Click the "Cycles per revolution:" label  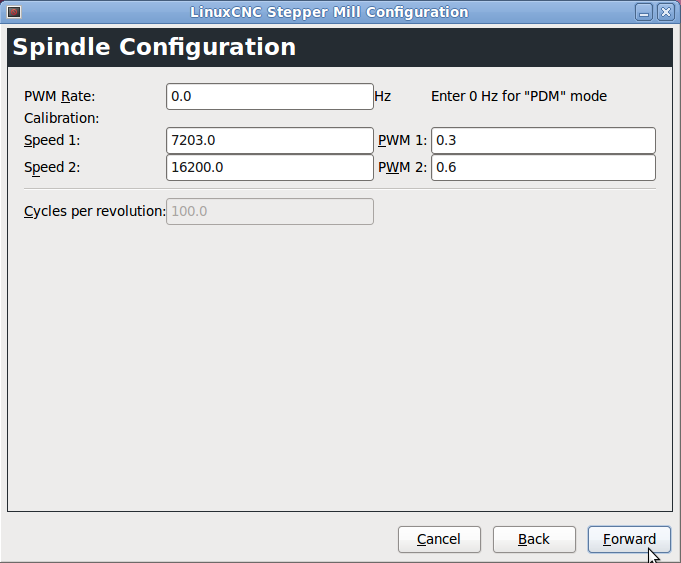(x=94, y=211)
